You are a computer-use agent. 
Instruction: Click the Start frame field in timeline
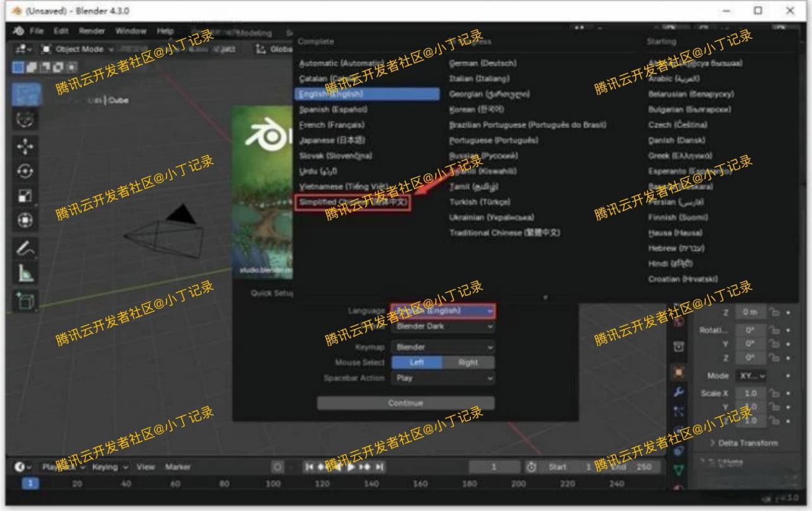click(570, 467)
